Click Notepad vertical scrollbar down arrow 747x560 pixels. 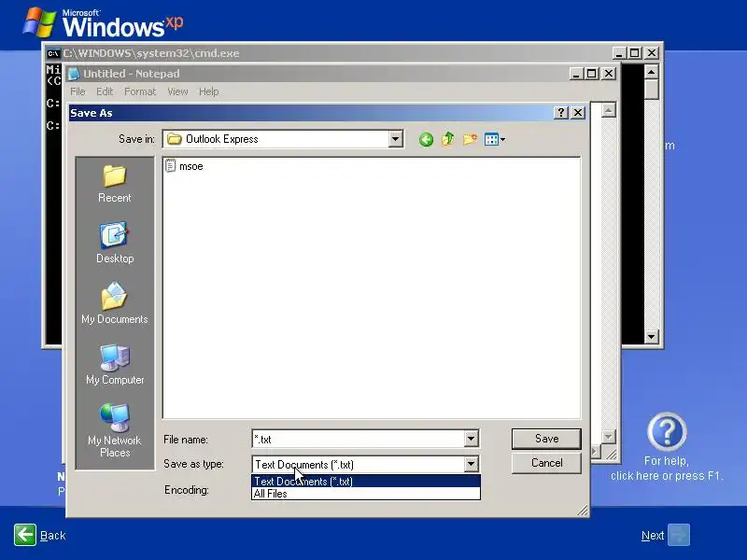609,437
